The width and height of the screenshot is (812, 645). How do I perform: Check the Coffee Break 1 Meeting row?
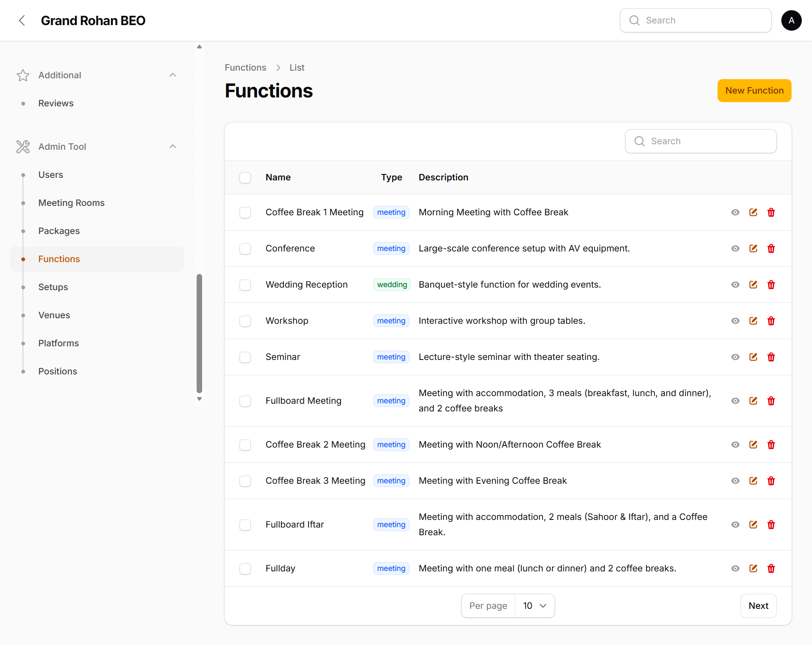tap(245, 212)
